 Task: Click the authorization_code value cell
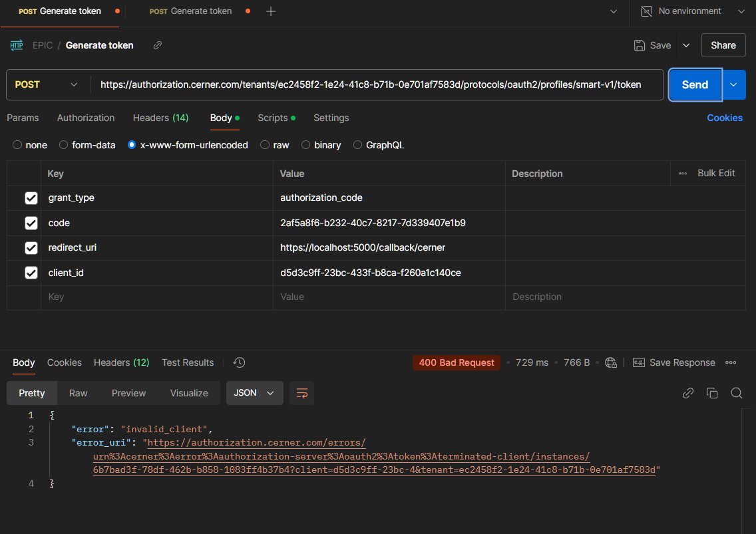[389, 198]
